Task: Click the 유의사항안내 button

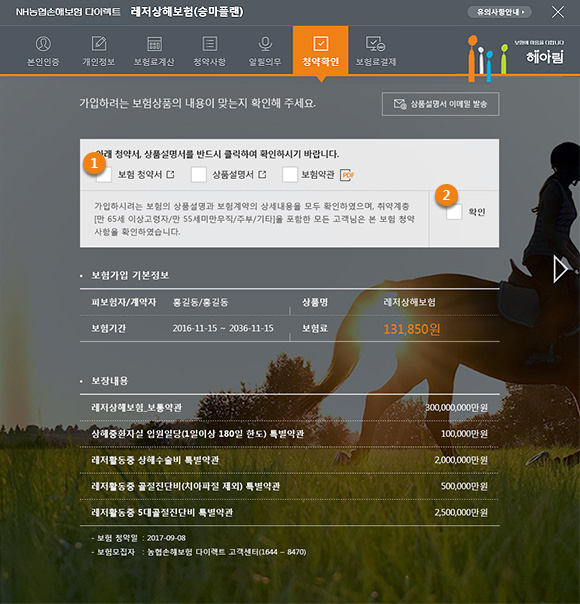Action: (500, 12)
